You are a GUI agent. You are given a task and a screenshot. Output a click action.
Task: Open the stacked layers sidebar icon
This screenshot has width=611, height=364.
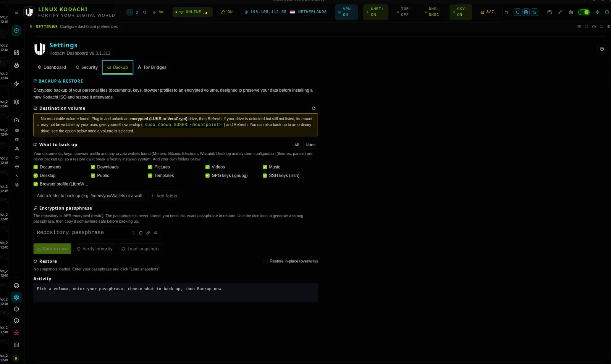[x=16, y=102]
